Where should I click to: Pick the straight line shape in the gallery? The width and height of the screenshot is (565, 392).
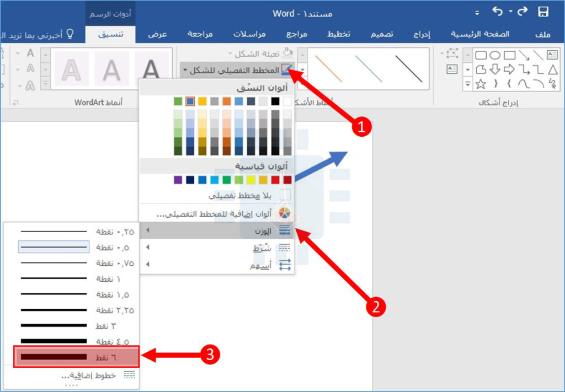pyautogui.click(x=538, y=55)
